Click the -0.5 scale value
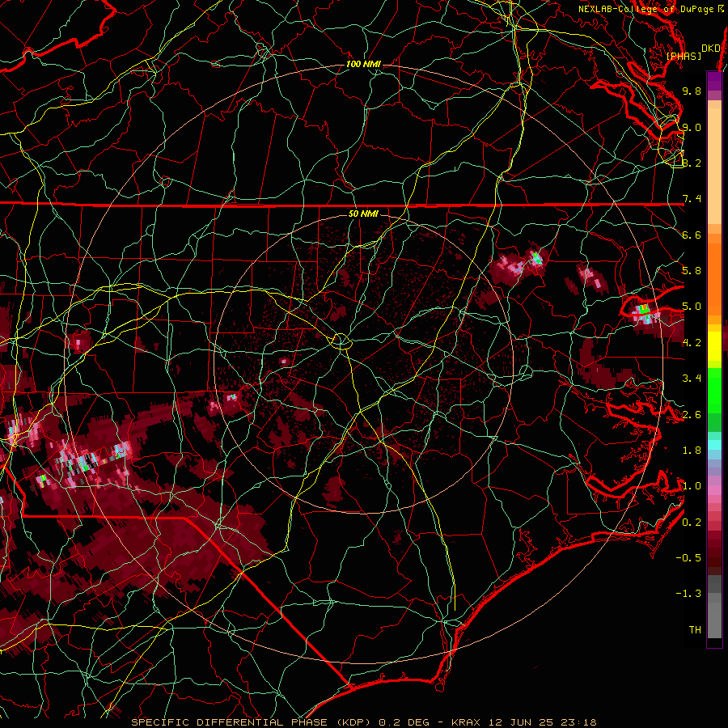 (x=688, y=558)
